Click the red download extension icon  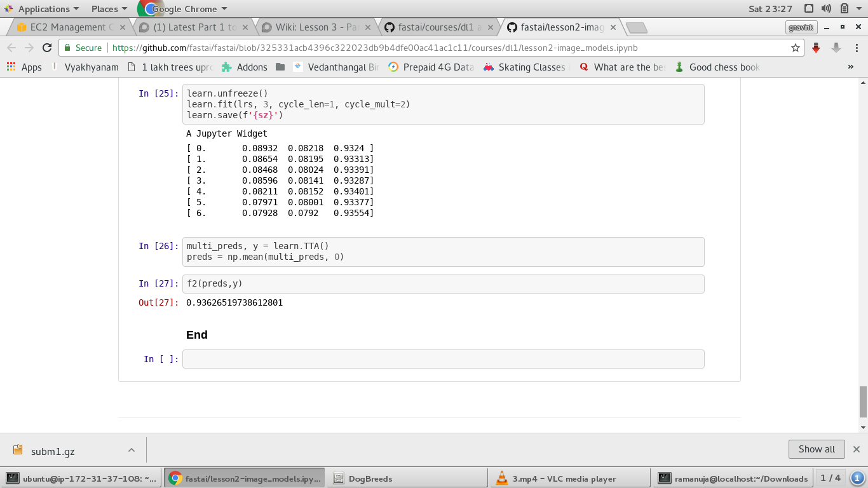[x=817, y=48]
